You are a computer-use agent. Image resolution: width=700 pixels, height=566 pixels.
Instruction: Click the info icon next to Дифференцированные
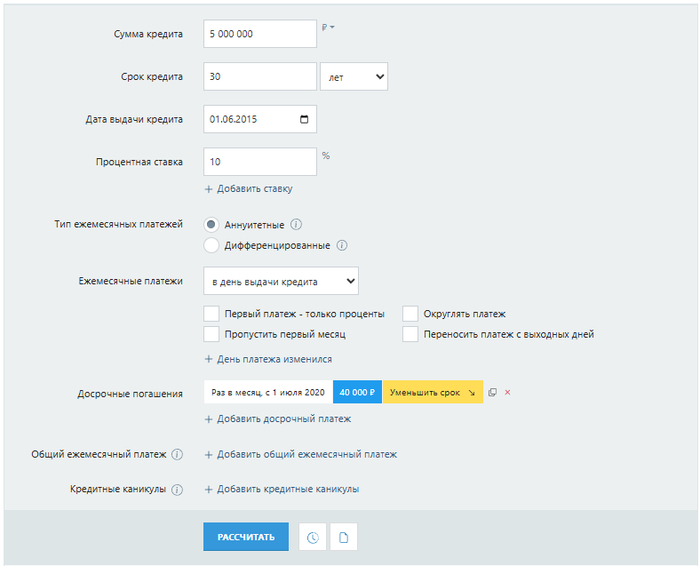[342, 246]
